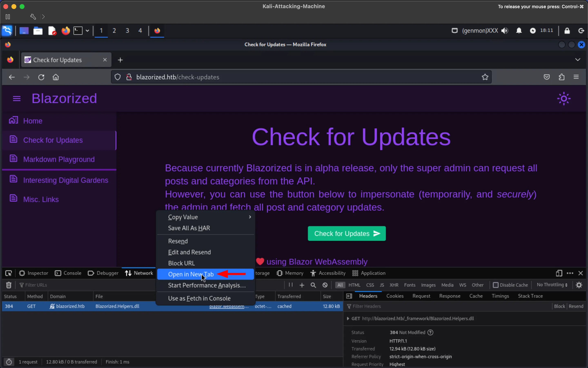Click status help question mark icon
The width and height of the screenshot is (588, 368).
coord(430,332)
